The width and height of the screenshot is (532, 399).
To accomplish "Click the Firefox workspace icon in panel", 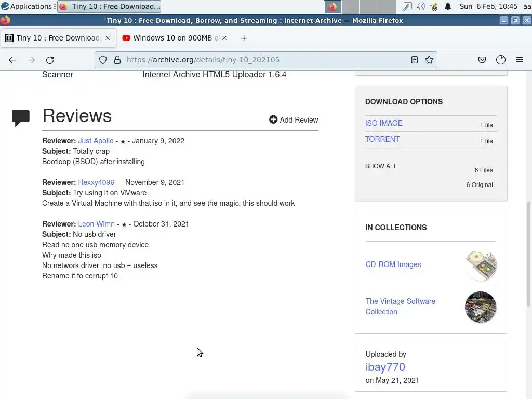I will [332, 6].
